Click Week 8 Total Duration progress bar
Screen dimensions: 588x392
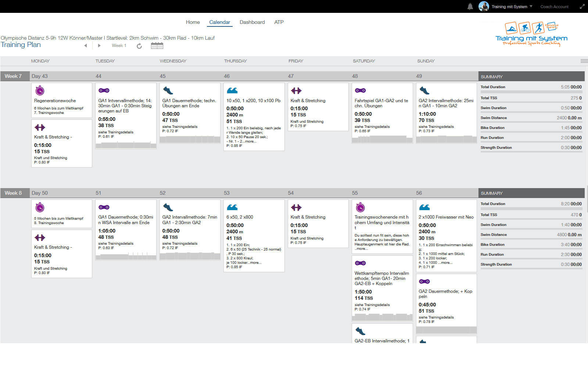[x=531, y=209]
